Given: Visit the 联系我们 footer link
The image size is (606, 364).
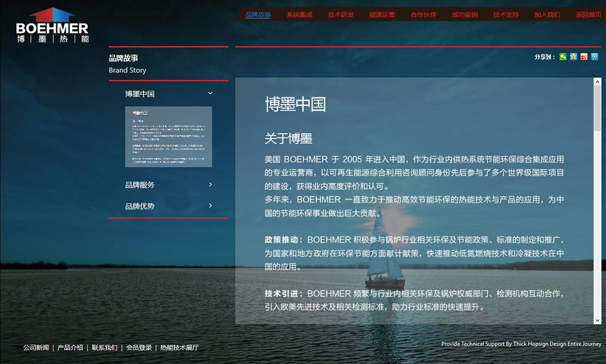Looking at the screenshot, I should click(105, 347).
